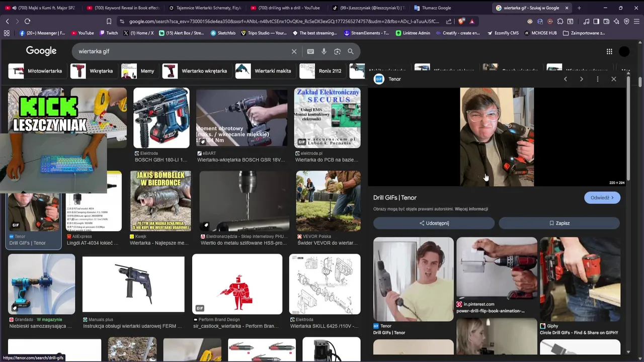Open the Twitch bookmark
Viewport: 644px width, 362px height.
(109, 33)
